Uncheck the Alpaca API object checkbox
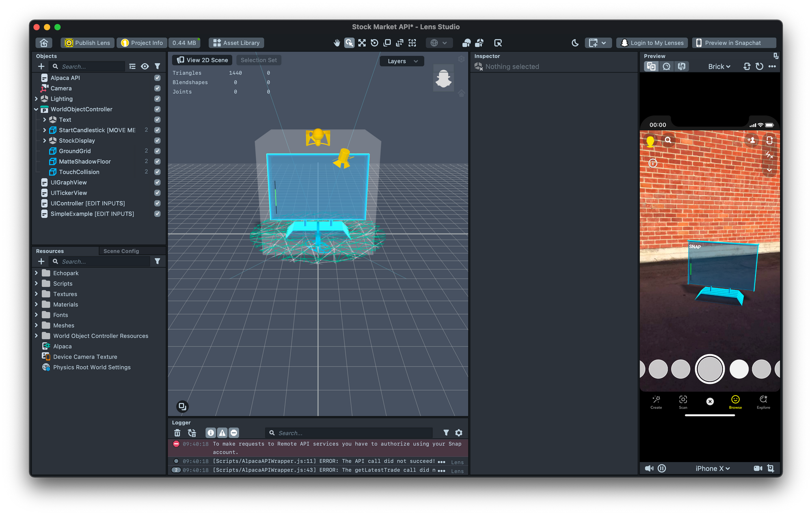 click(x=158, y=78)
